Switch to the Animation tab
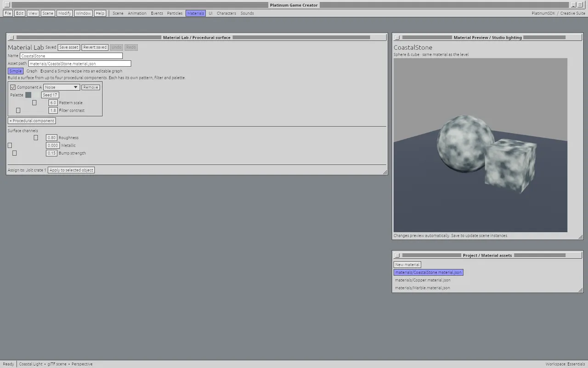The width and height of the screenshot is (588, 368). point(137,13)
